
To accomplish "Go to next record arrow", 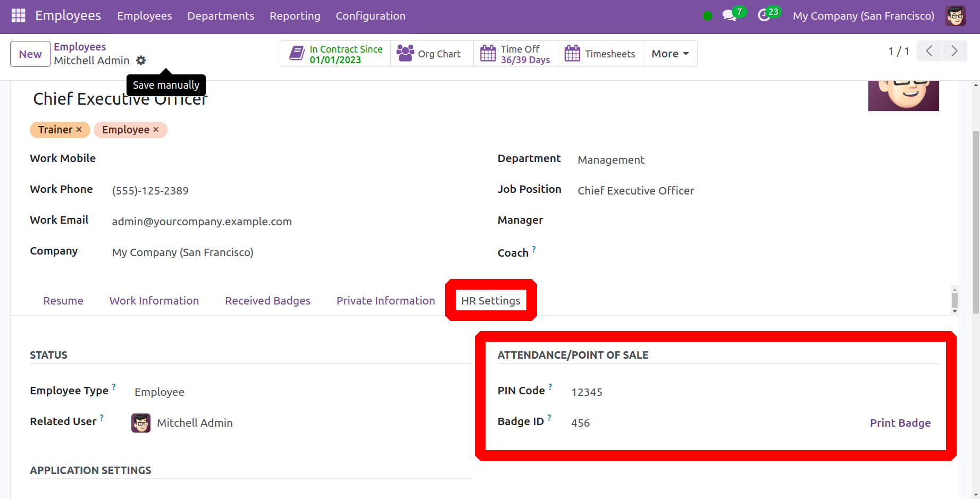I will [x=954, y=51].
